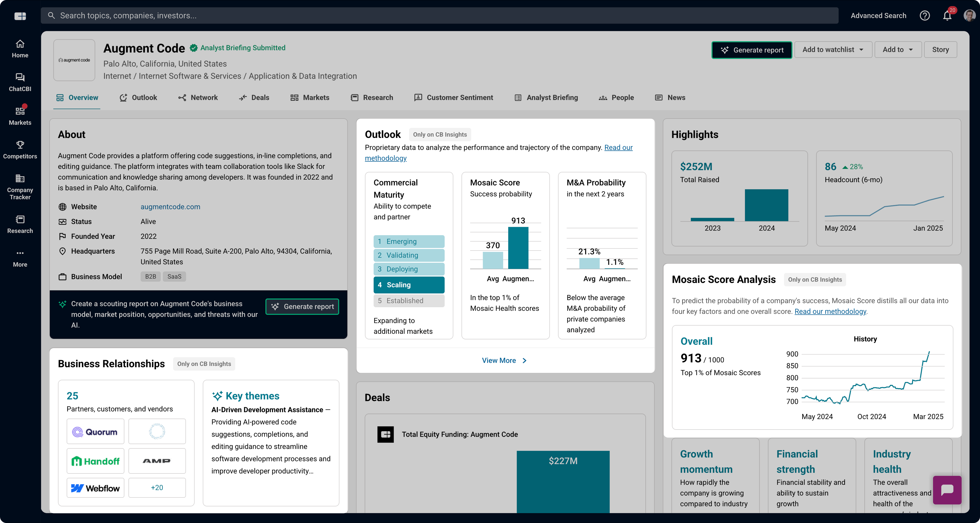Expand the Add to dropdown
The height and width of the screenshot is (523, 980).
(897, 50)
